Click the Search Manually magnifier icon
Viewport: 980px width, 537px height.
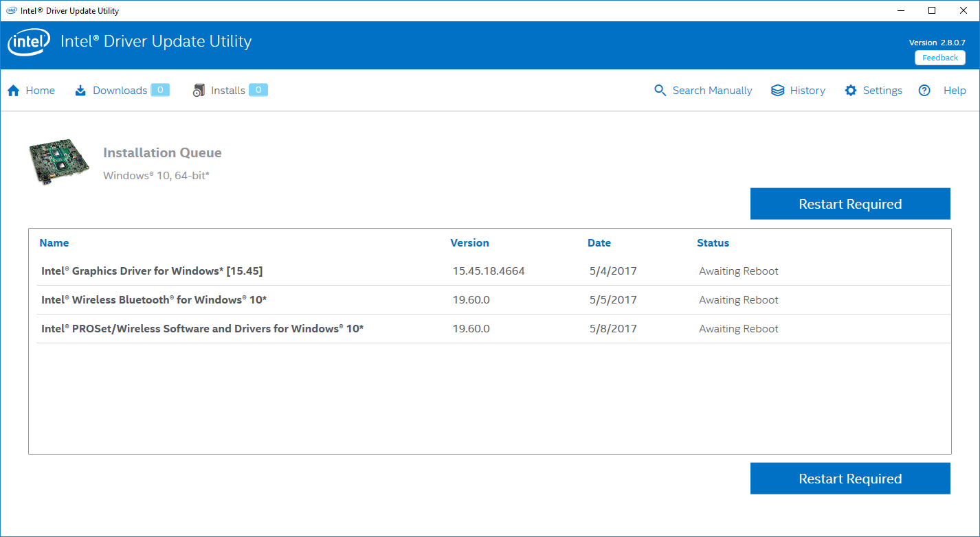(660, 91)
